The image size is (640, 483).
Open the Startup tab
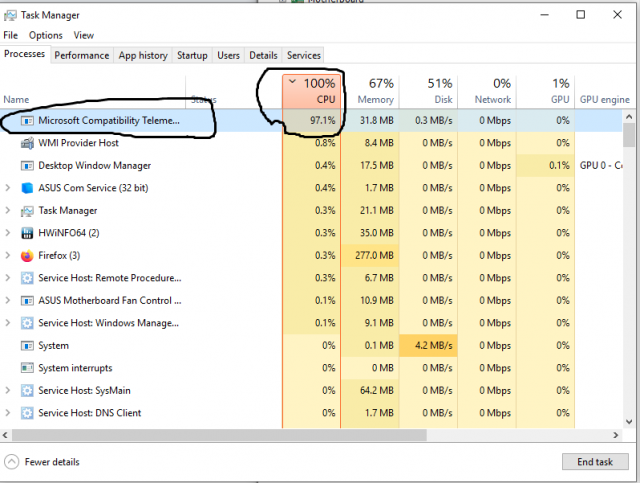[192, 55]
